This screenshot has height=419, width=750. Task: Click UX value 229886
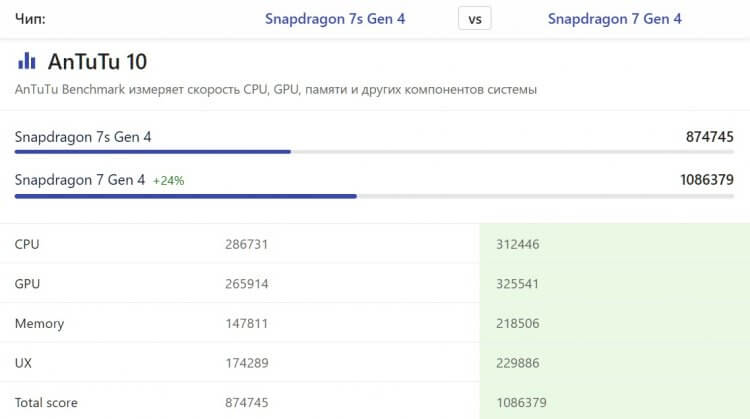tap(518, 363)
